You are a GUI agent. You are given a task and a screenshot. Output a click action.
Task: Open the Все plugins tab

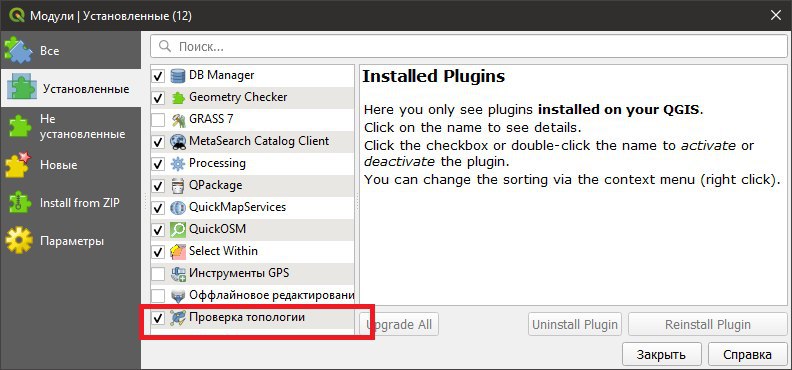[x=71, y=51]
